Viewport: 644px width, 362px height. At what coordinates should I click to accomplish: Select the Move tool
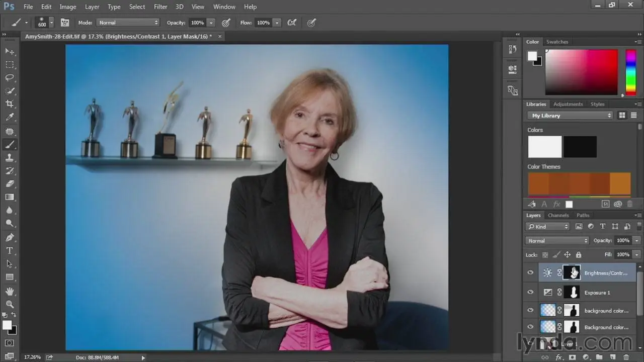[x=10, y=51]
